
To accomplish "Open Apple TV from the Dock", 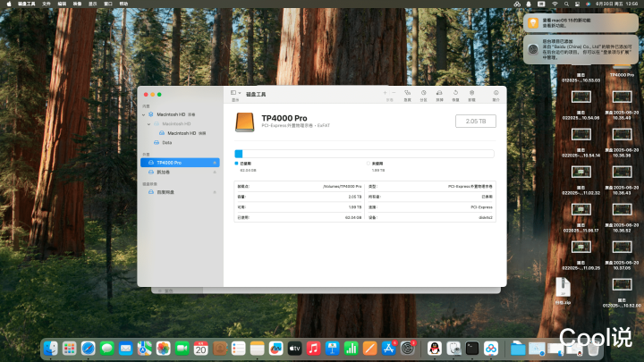I will 294,349.
